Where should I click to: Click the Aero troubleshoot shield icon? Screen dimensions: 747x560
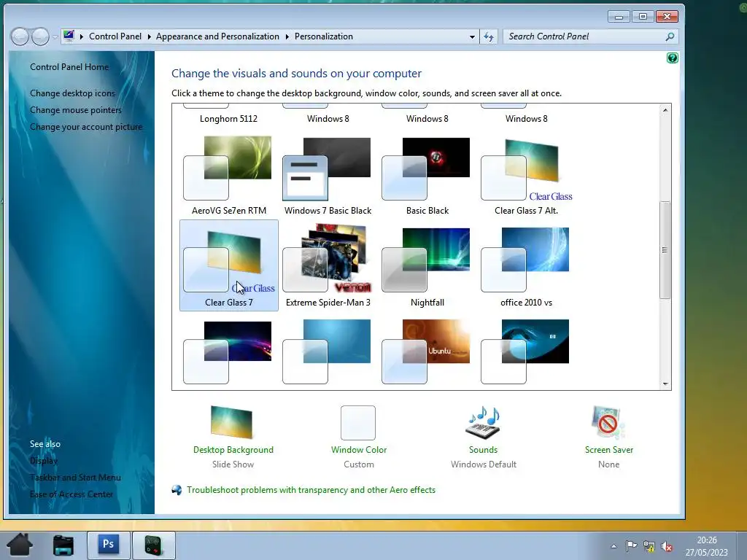click(177, 490)
